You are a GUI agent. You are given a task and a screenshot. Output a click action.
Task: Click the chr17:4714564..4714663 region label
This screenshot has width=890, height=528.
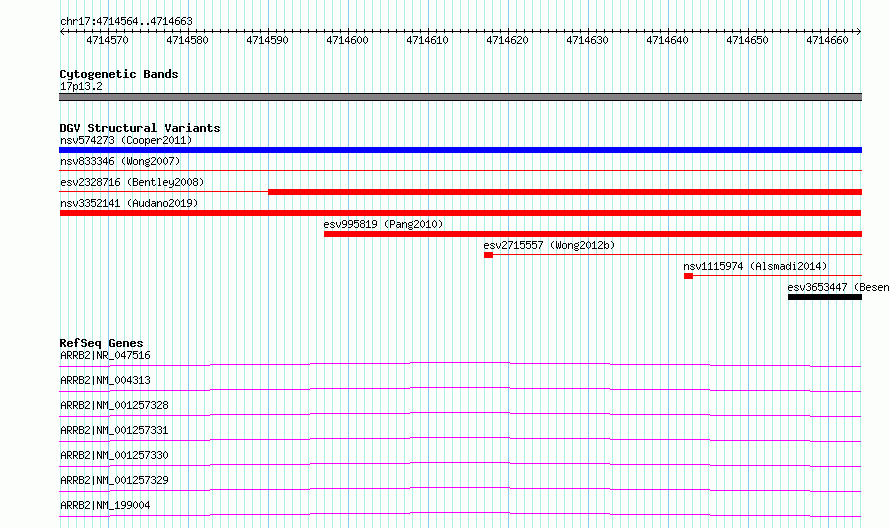click(x=126, y=22)
